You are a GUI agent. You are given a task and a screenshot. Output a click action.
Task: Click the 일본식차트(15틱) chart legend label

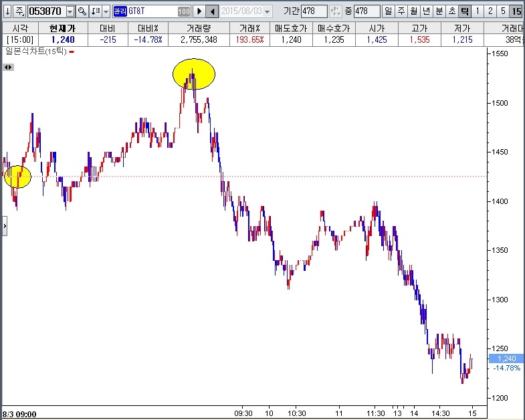click(36, 51)
